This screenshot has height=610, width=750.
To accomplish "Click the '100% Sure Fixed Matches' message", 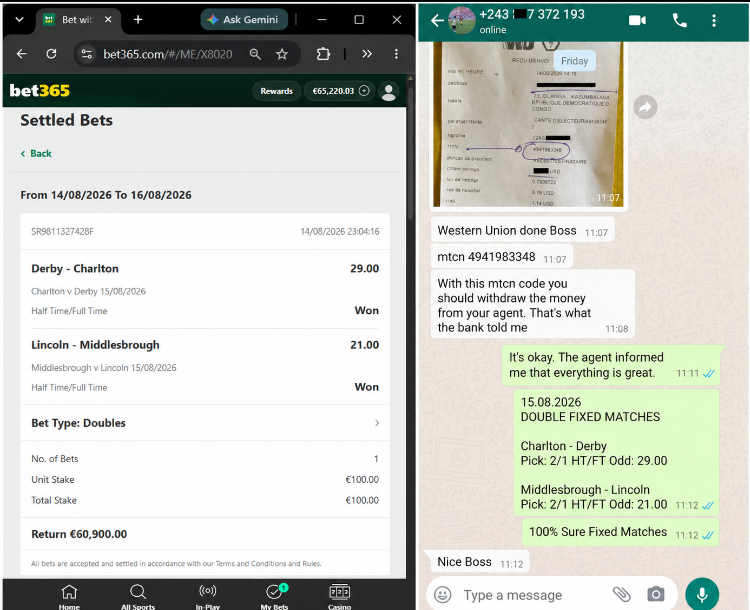I will coord(620,532).
